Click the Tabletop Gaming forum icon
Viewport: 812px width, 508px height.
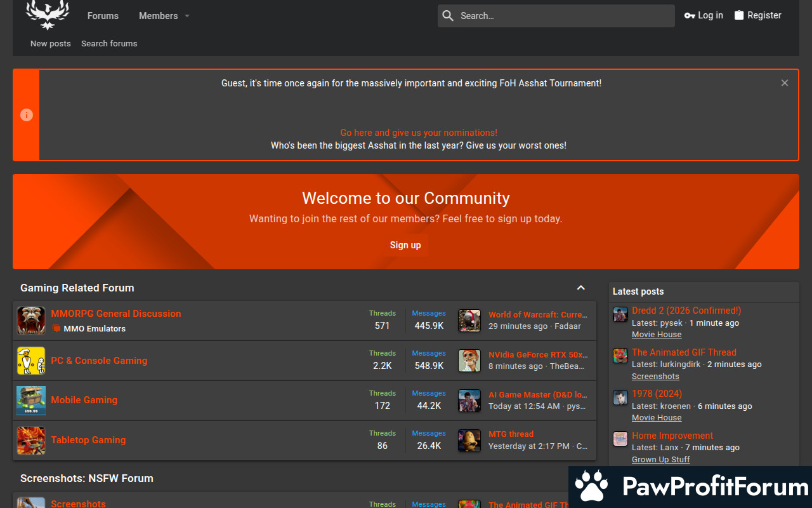(31, 441)
